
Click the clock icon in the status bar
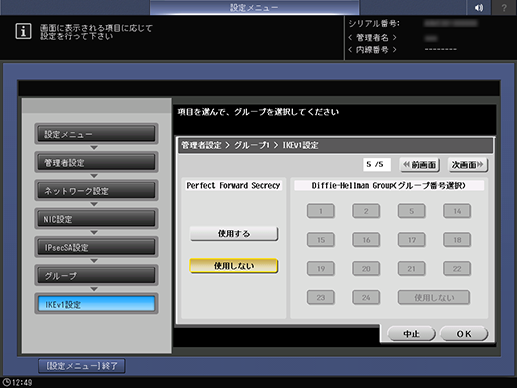click(6, 382)
